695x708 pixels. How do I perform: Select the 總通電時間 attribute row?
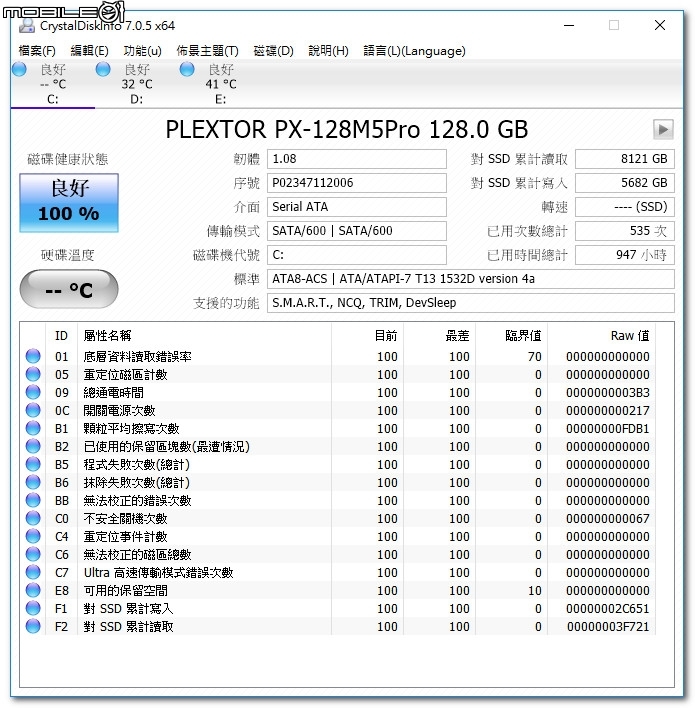point(337,392)
